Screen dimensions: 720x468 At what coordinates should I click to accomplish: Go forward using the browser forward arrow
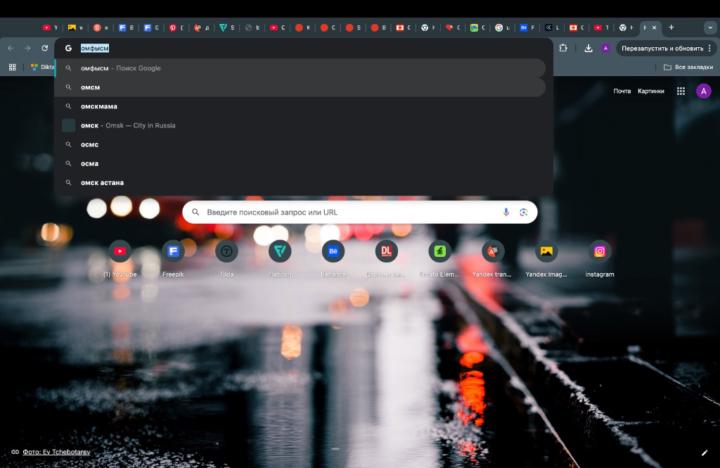(28, 48)
